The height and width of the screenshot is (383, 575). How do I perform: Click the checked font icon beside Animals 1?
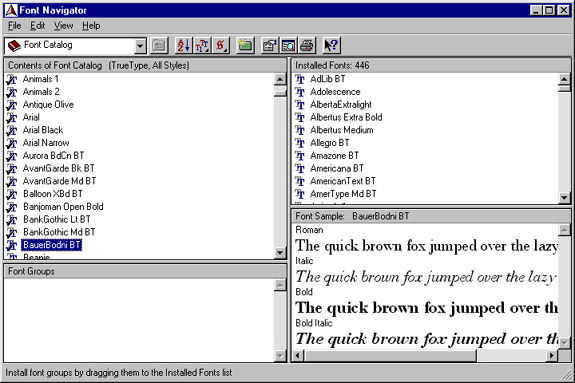coord(12,79)
